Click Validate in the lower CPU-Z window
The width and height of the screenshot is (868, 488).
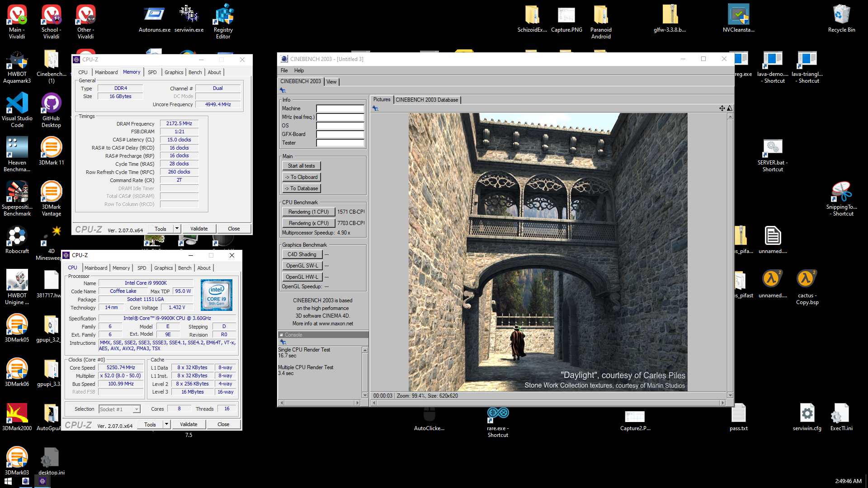click(x=189, y=424)
